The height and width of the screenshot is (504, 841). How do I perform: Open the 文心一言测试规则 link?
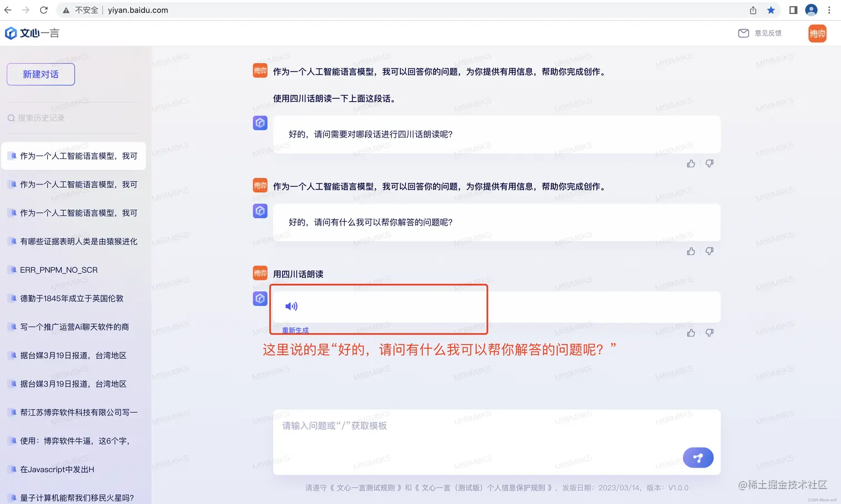coord(366,488)
